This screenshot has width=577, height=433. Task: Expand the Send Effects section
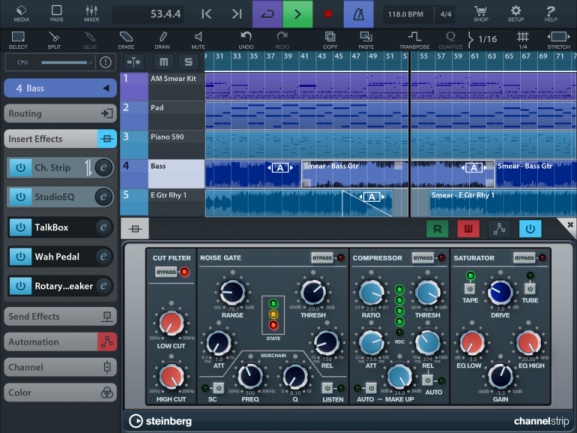60,316
